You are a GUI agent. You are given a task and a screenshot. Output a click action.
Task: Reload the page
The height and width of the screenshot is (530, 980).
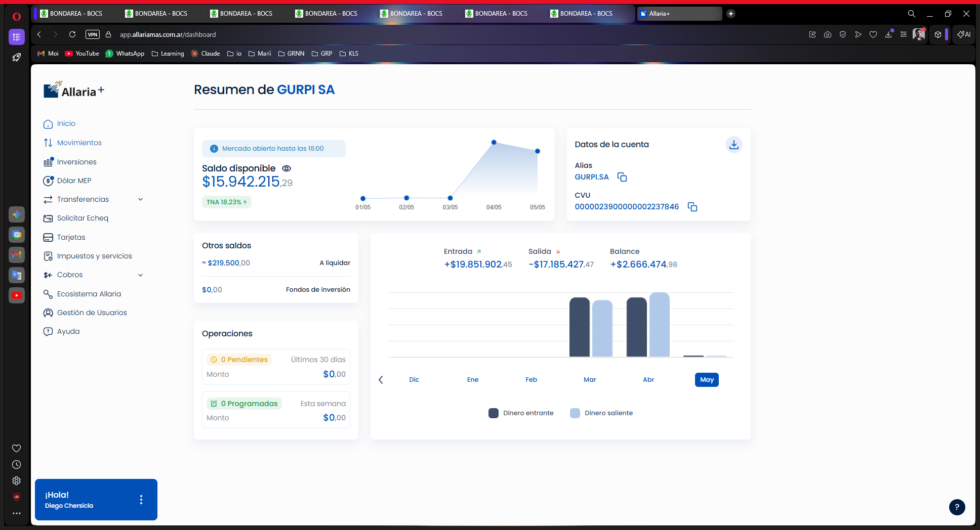click(72, 34)
